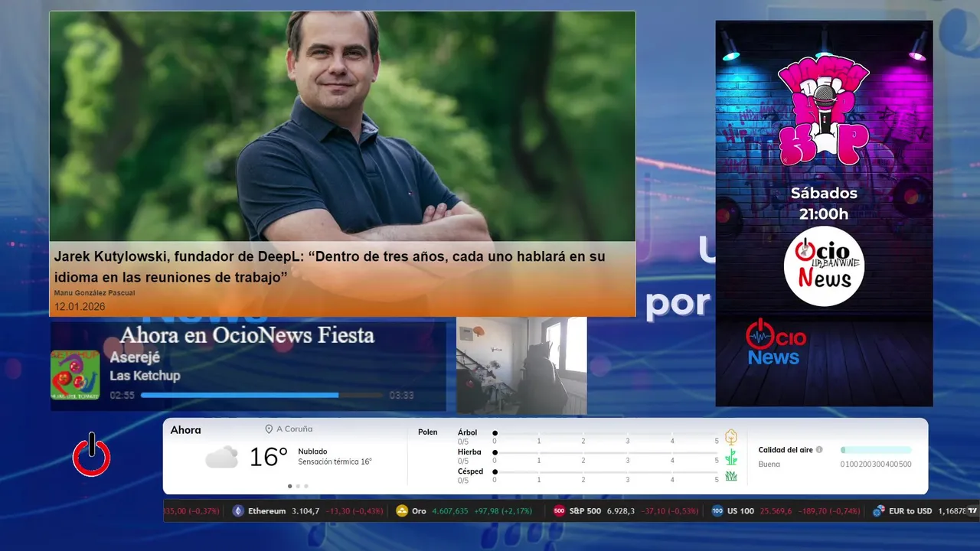980x551 pixels.
Task: Open Ethereum quote in the ticker
Action: point(308,511)
